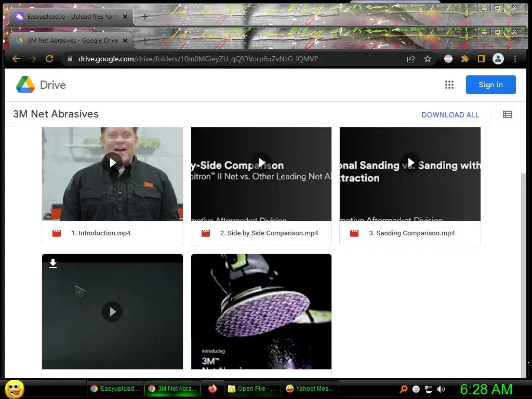Click the magnifier tray icon

point(403,389)
